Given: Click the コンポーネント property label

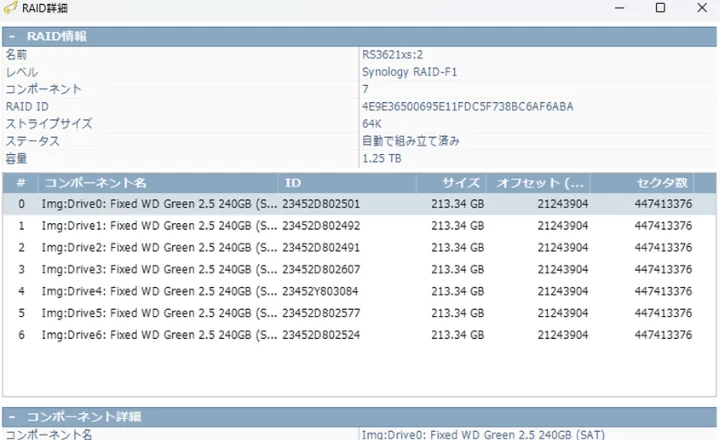Looking at the screenshot, I should tap(43, 89).
